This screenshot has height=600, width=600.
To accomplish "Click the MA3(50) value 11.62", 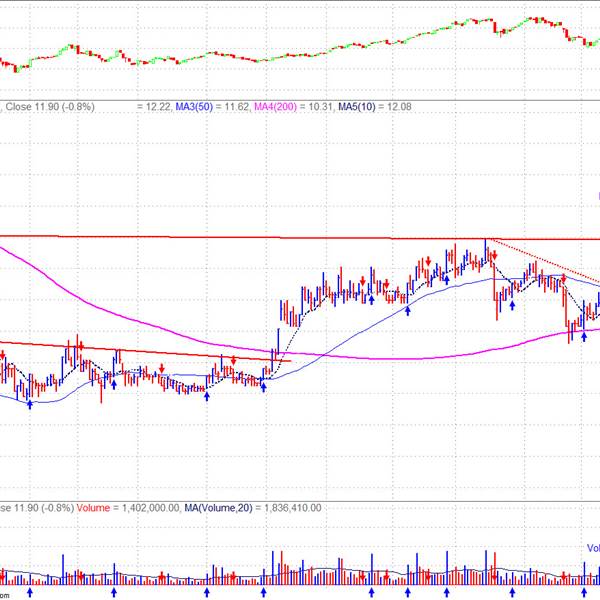I will [x=236, y=107].
